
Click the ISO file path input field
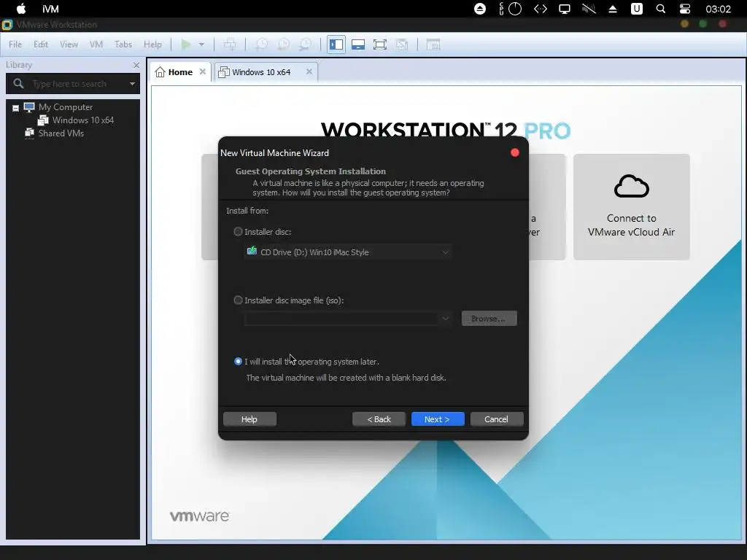341,318
